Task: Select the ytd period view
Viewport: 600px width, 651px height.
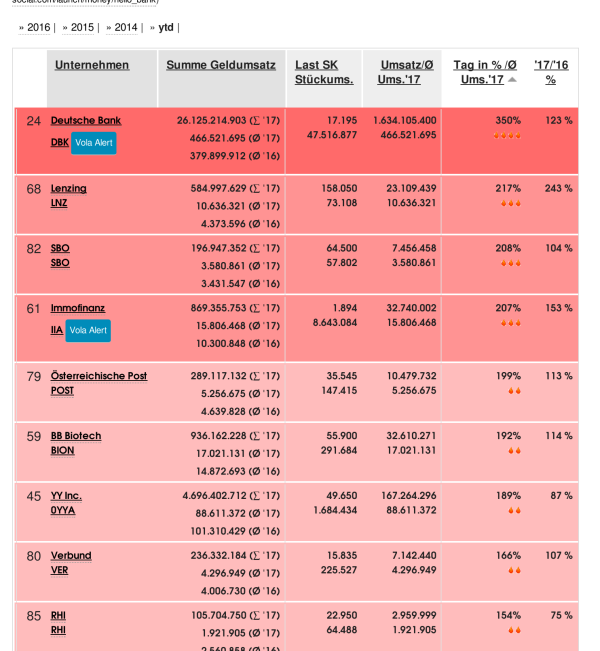Action: (165, 27)
